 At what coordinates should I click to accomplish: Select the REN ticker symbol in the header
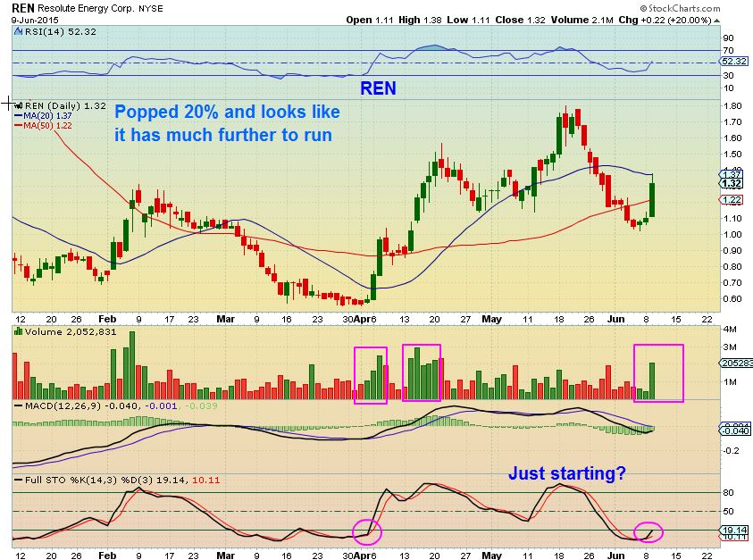pyautogui.click(x=23, y=8)
